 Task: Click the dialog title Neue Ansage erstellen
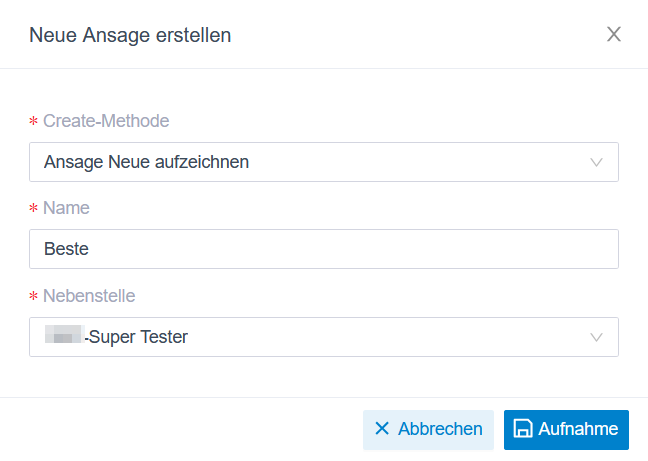click(130, 35)
